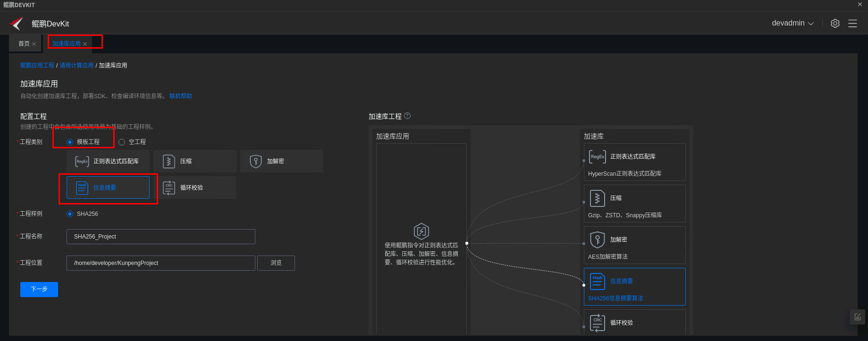Click the CRC icon on 循环校验 card
The width and height of the screenshot is (868, 341).
pos(169,188)
